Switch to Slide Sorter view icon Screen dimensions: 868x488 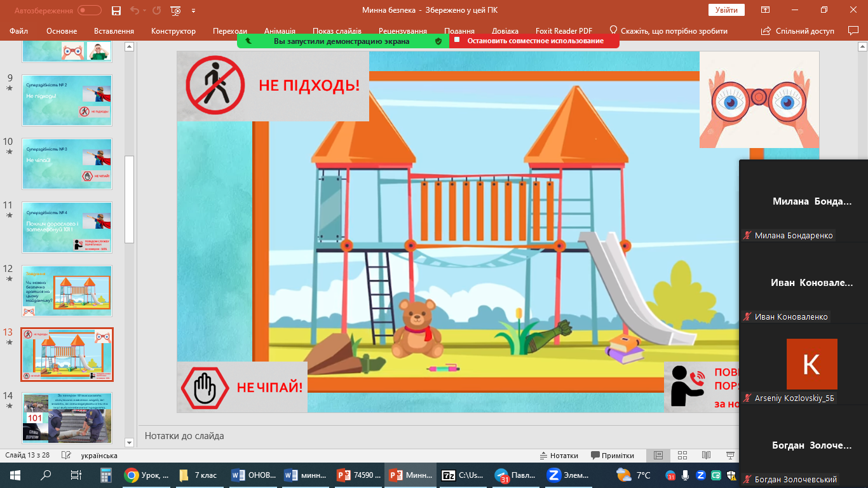[682, 456]
